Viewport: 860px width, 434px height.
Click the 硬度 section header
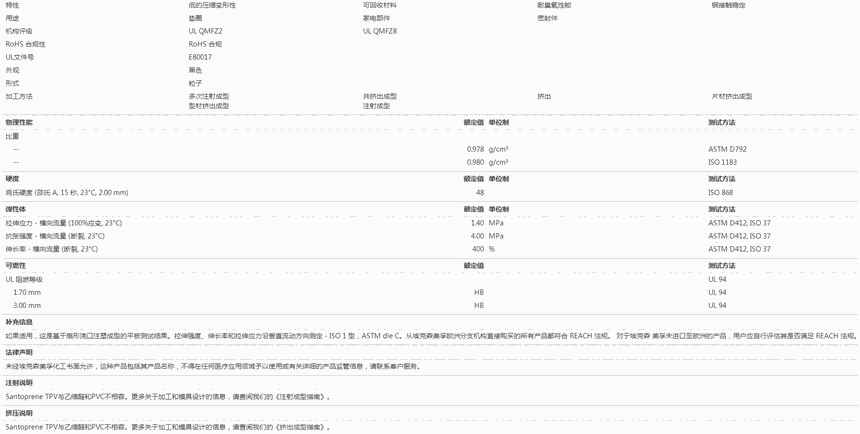(12, 179)
